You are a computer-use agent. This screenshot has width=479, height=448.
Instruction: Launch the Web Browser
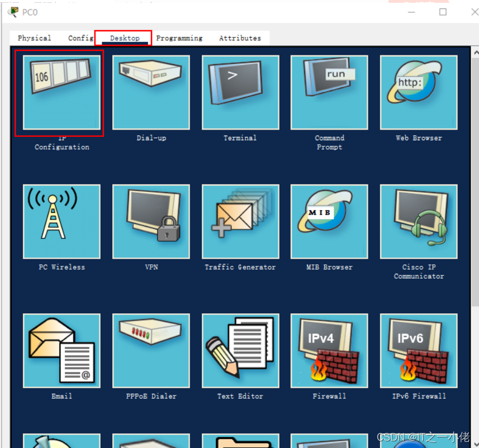(x=419, y=92)
